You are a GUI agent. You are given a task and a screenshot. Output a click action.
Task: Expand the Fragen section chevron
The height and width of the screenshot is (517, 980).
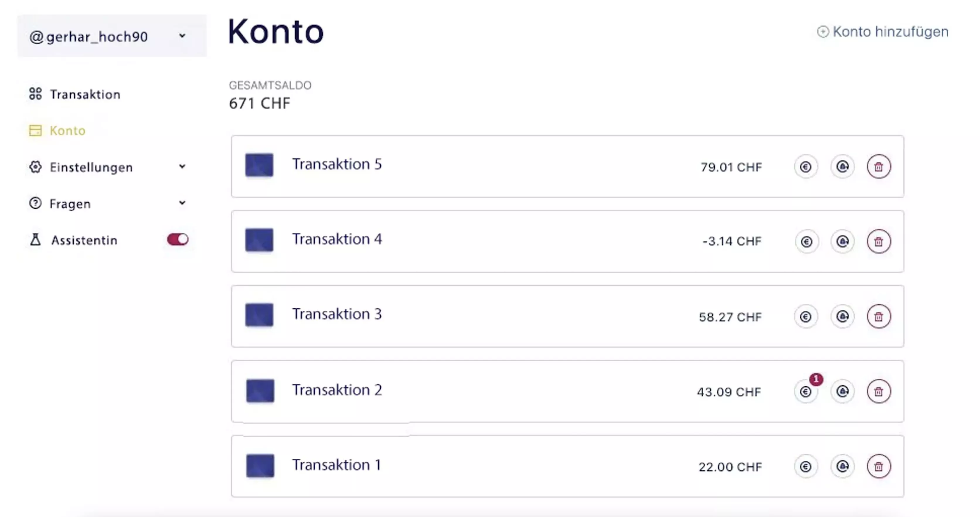tap(182, 203)
